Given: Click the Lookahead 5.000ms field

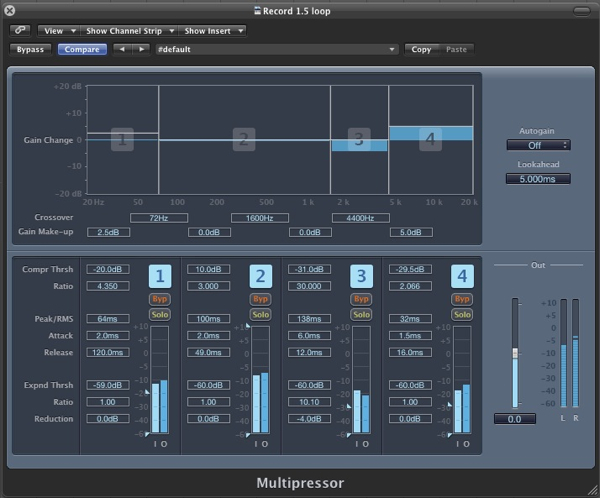Looking at the screenshot, I should 538,179.
